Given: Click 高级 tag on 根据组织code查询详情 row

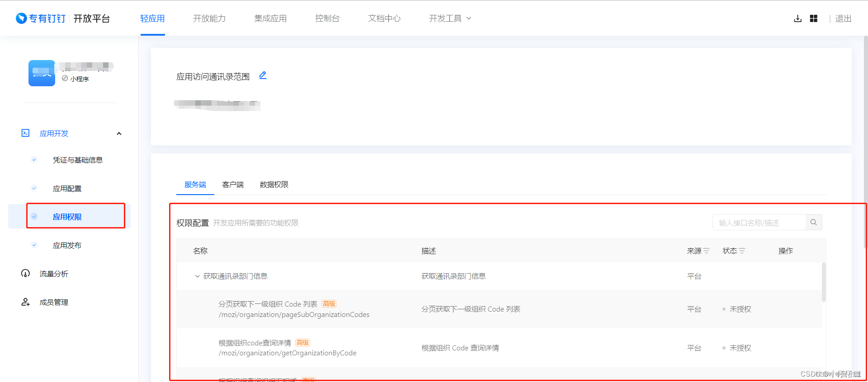Looking at the screenshot, I should (x=303, y=343).
